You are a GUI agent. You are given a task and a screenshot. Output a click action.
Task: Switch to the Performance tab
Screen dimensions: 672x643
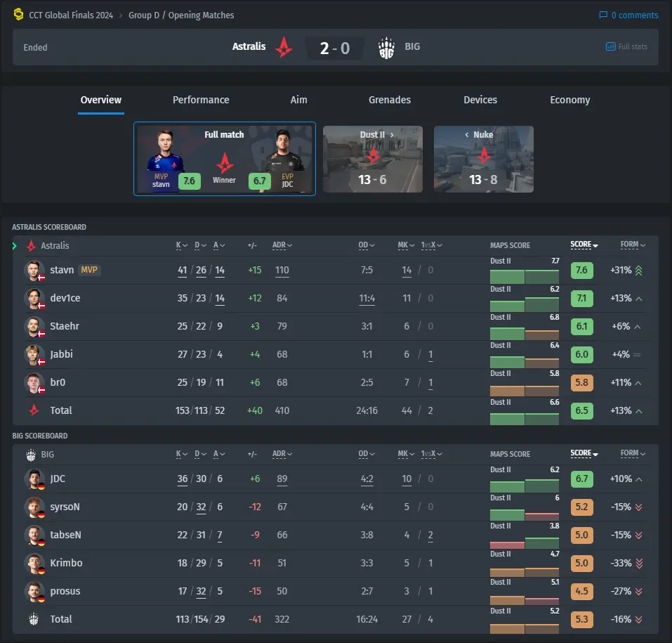201,100
